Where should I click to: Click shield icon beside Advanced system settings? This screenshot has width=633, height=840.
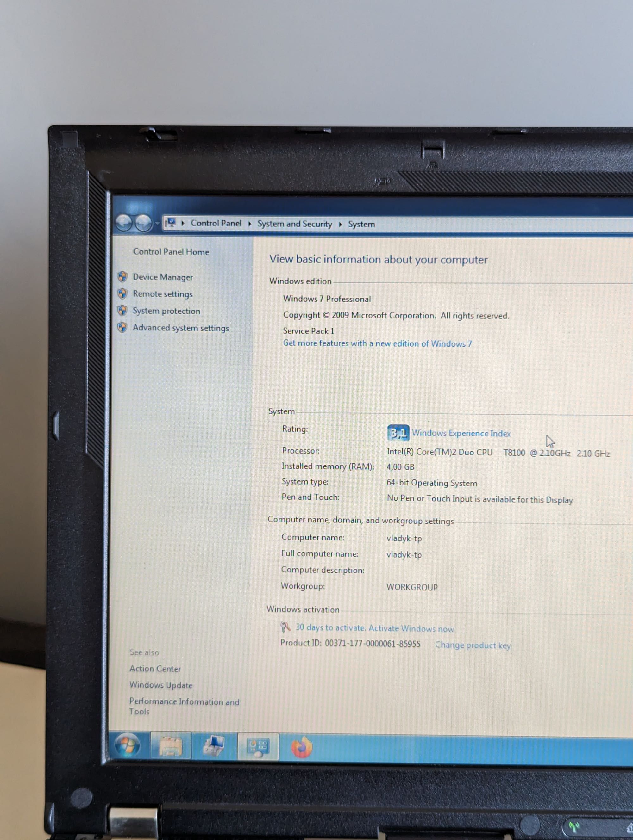click(x=122, y=327)
